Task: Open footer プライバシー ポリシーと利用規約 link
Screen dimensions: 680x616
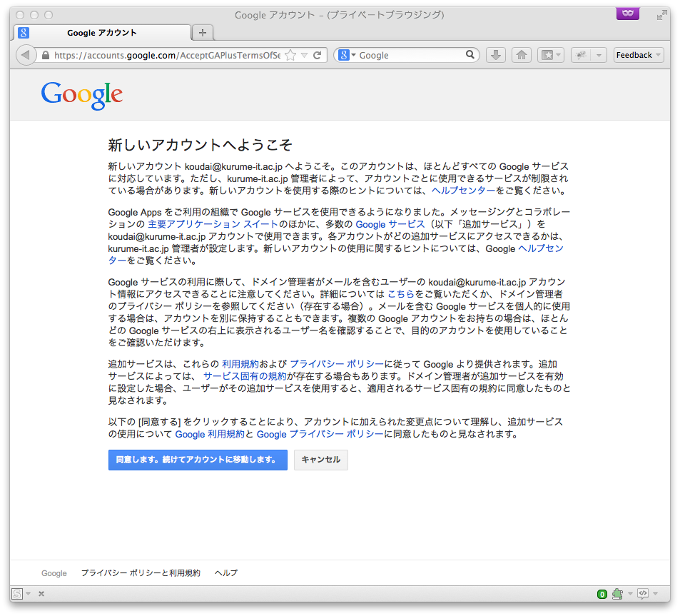Action: point(141,573)
